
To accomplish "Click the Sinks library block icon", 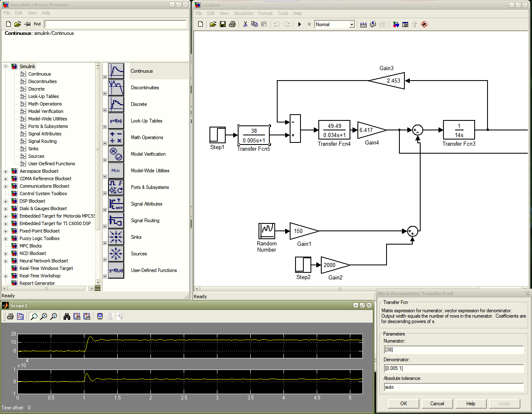I will tap(116, 237).
